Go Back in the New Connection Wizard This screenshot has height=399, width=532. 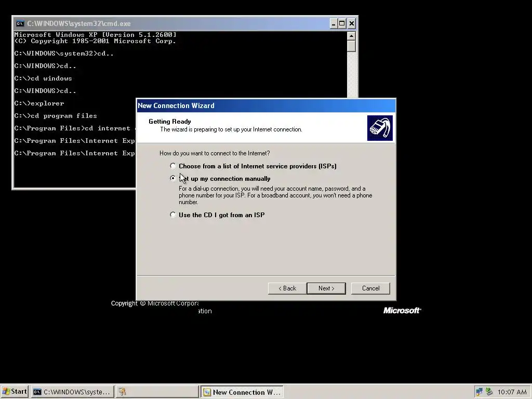(287, 288)
